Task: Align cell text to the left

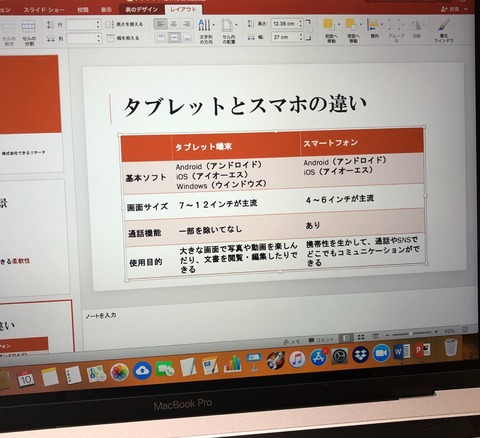Action: pos(161,24)
